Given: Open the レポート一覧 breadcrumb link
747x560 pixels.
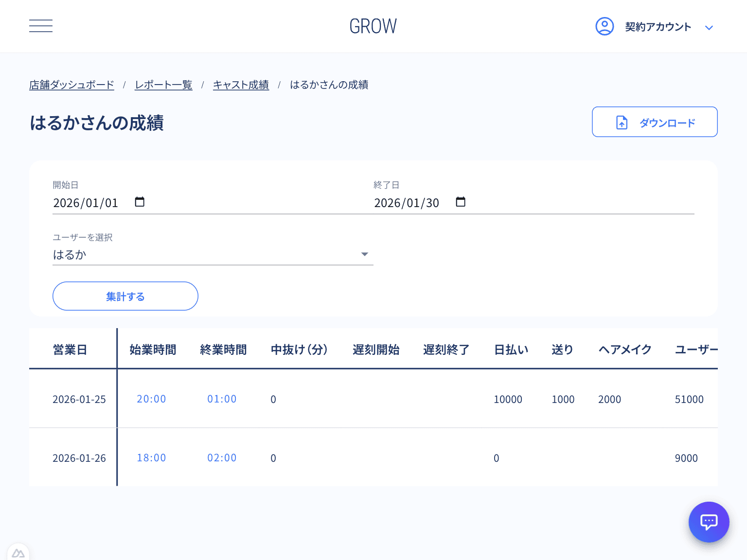Looking at the screenshot, I should click(x=163, y=85).
